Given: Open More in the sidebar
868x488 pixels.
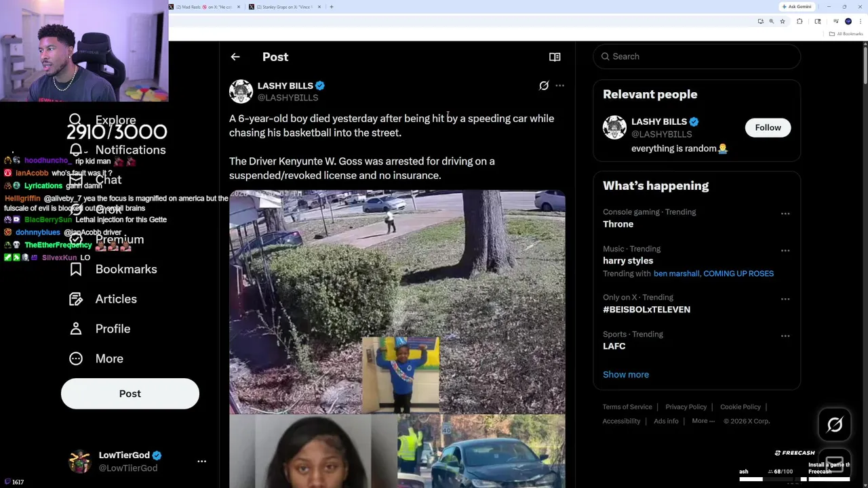Looking at the screenshot, I should coord(96,359).
